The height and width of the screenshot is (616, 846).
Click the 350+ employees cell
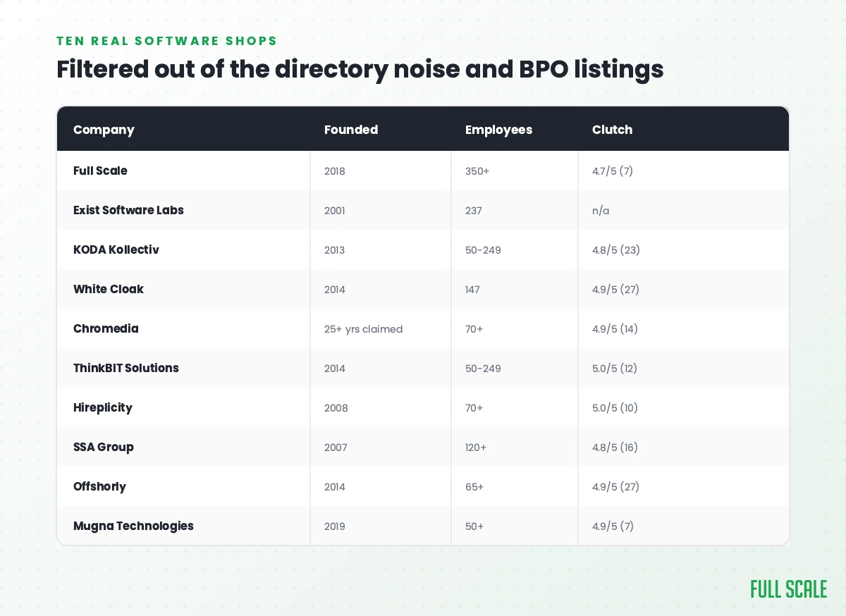click(477, 171)
